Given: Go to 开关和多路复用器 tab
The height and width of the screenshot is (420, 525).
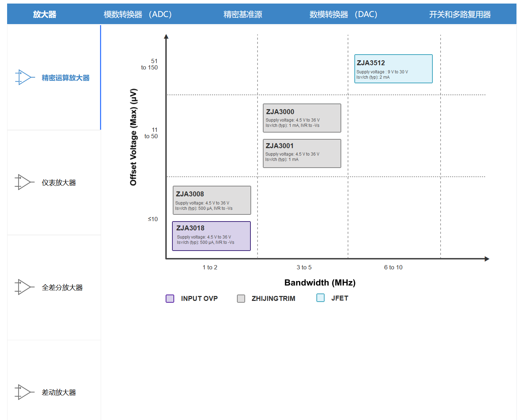Looking at the screenshot, I should 460,14.
